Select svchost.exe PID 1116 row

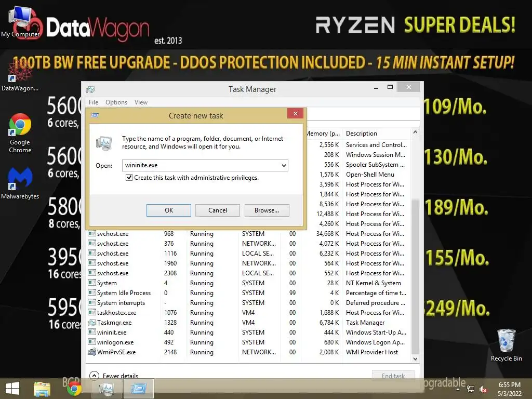(x=249, y=254)
